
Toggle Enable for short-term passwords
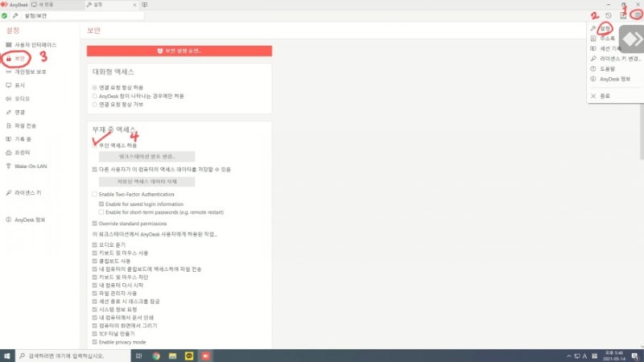(x=101, y=212)
